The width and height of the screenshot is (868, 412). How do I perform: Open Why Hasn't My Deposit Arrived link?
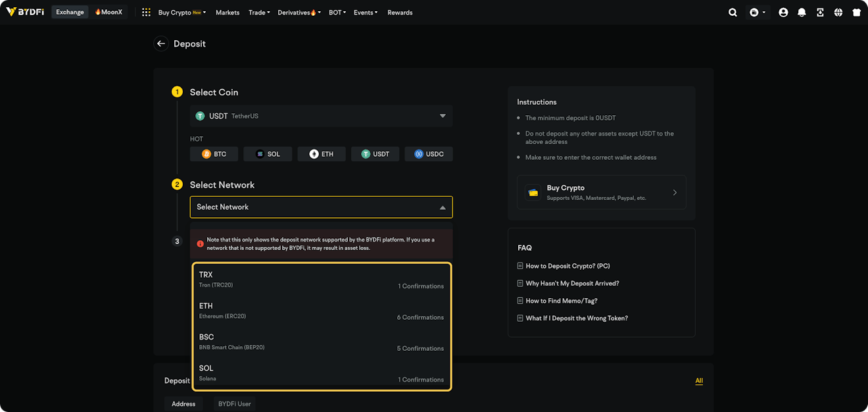pyautogui.click(x=572, y=284)
